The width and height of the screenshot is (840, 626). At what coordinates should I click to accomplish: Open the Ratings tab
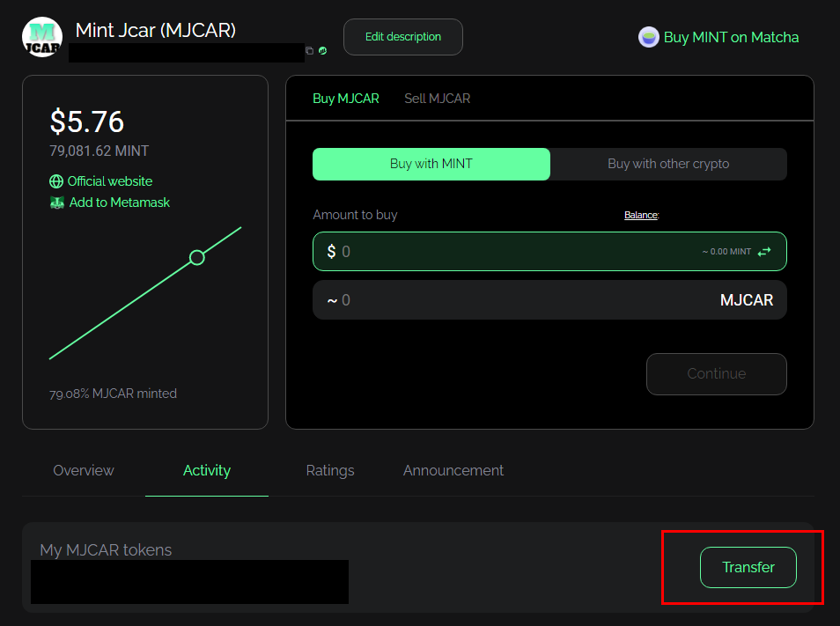click(330, 471)
